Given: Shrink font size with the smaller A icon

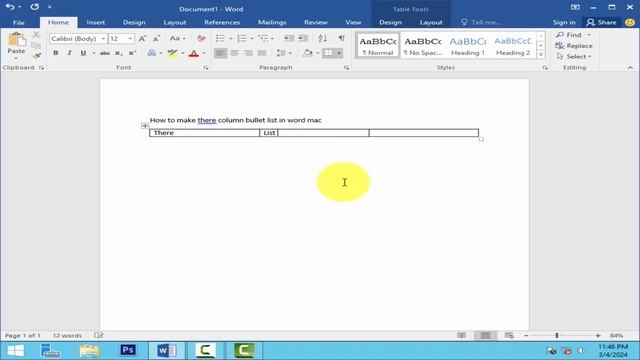Looking at the screenshot, I should coord(156,38).
